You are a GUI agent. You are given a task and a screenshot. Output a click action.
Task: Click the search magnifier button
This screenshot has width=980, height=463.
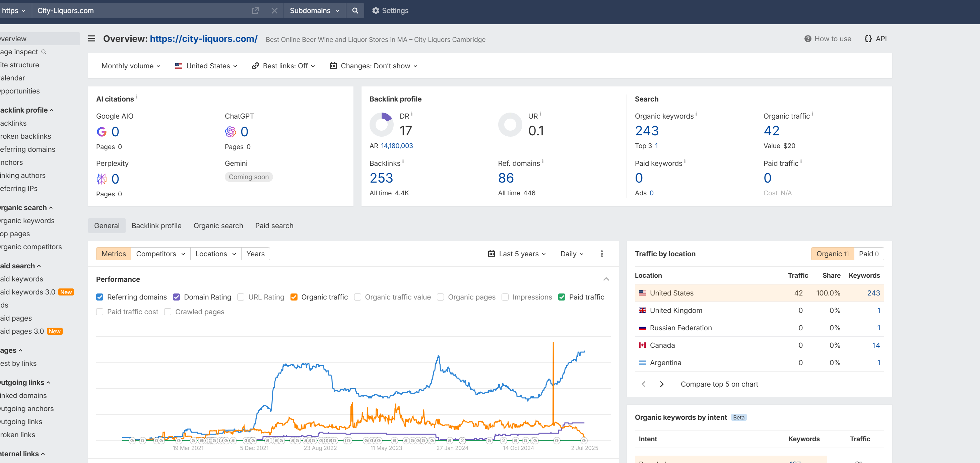coord(355,11)
